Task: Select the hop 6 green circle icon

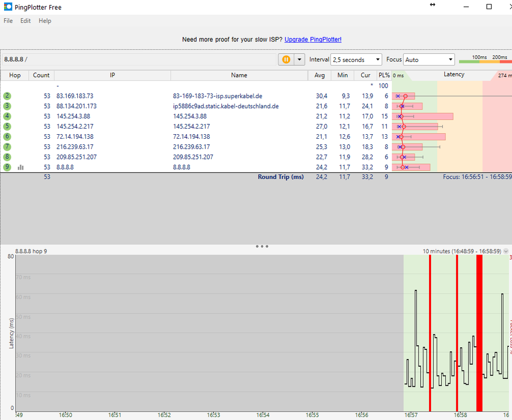Action: (7, 136)
